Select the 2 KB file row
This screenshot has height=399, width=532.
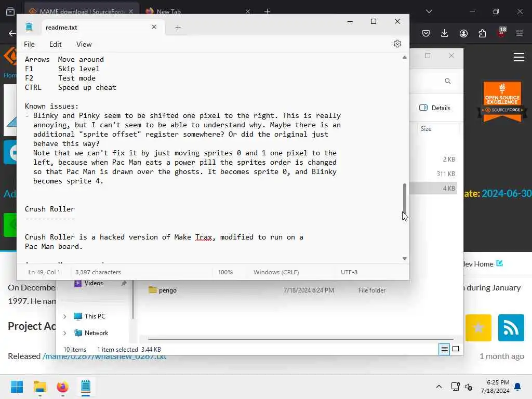click(x=434, y=159)
